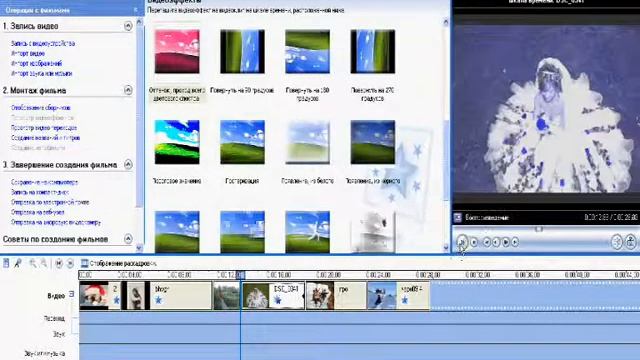Select the forest clip before DSC_0341
This screenshot has width=640, height=360.
tap(227, 295)
